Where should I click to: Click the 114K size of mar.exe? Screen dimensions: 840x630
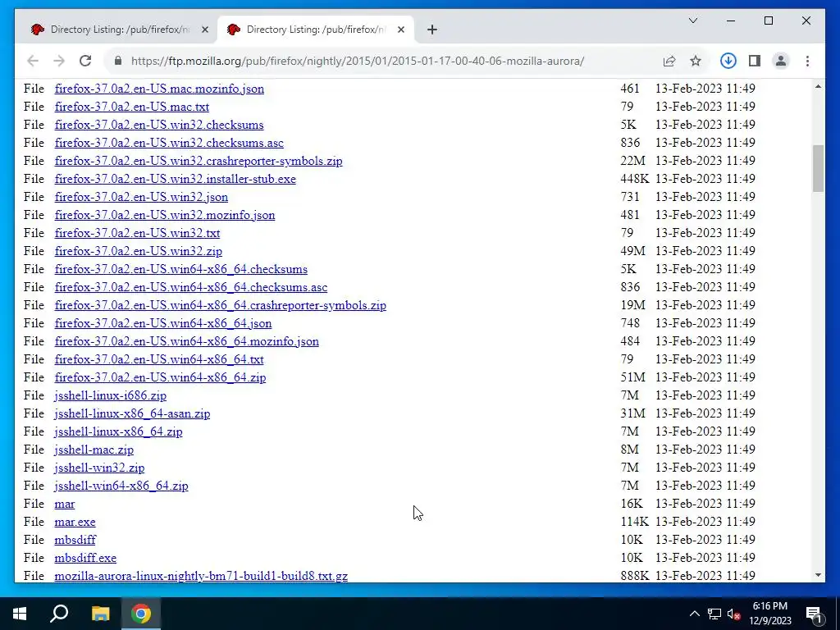635,522
